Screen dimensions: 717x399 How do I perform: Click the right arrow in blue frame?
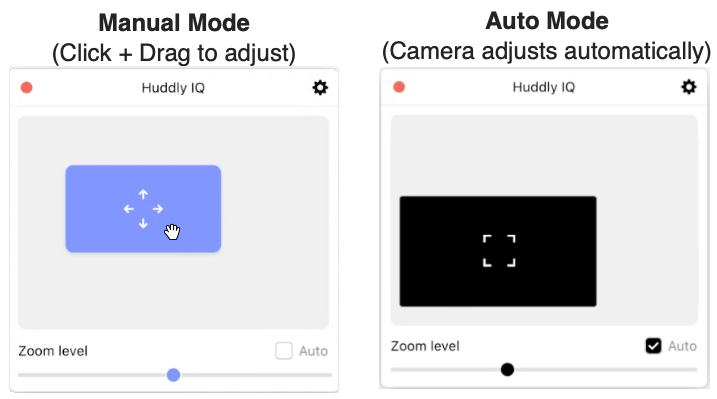158,209
